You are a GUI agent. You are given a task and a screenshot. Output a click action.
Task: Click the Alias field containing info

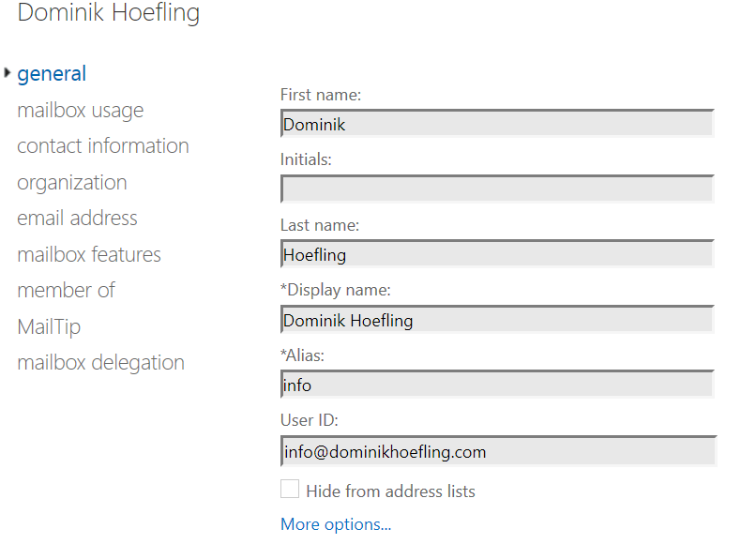pos(497,385)
